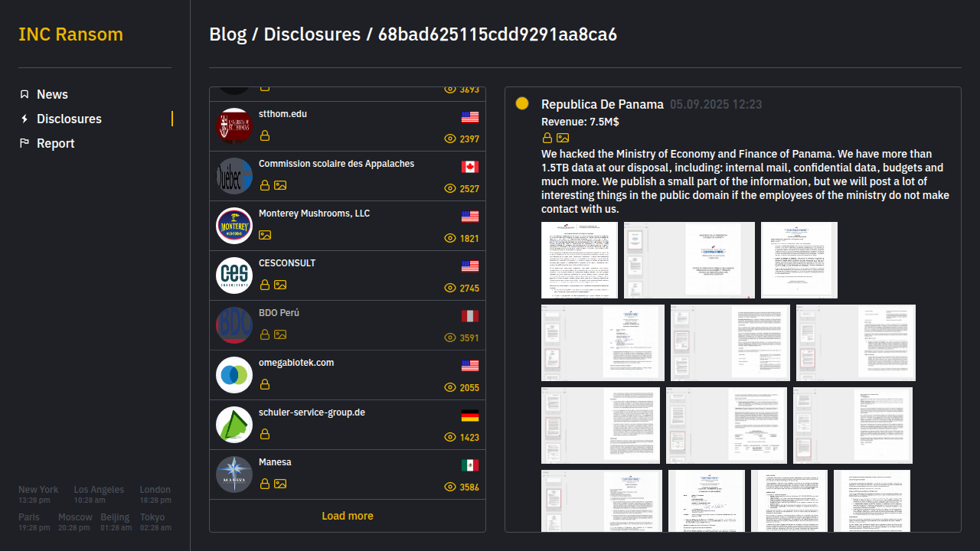Click the US flag on stthom.edu row

point(470,117)
